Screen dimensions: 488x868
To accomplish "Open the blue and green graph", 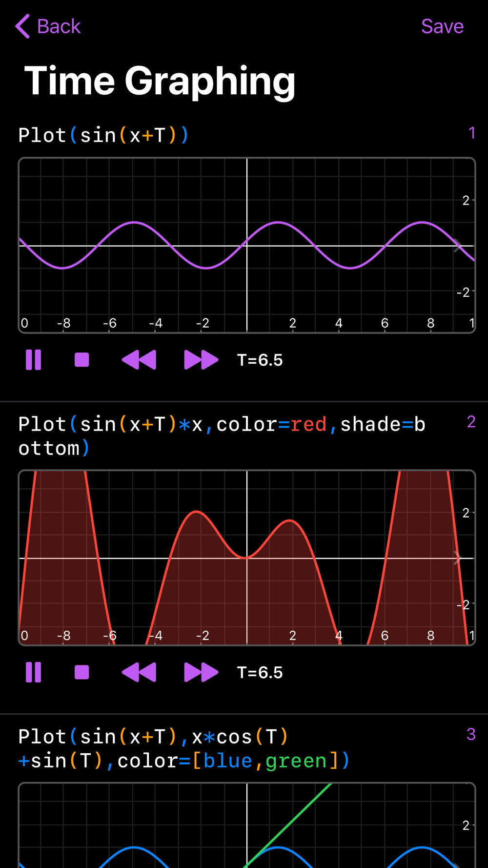I will tap(247, 825).
